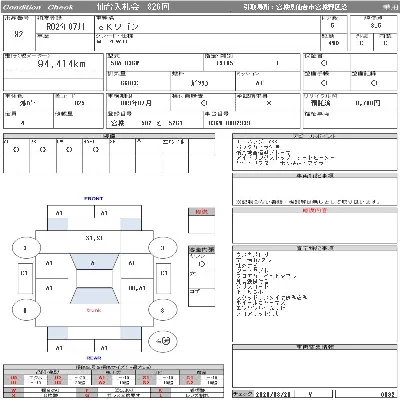The height and width of the screenshot is (400, 400).
Task: Select the upper-right tire circle in diagram
Action: click(x=163, y=248)
